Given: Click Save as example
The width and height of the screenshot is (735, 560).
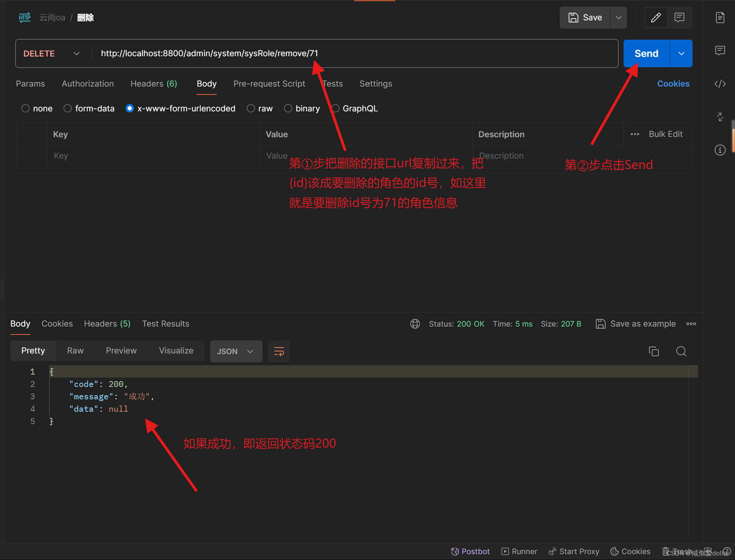Looking at the screenshot, I should tap(636, 324).
